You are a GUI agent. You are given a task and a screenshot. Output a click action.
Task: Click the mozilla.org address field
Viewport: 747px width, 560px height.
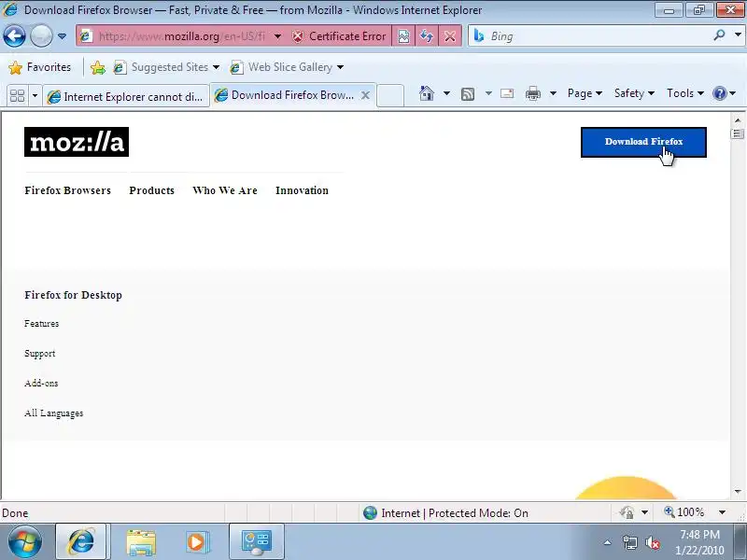(x=181, y=36)
